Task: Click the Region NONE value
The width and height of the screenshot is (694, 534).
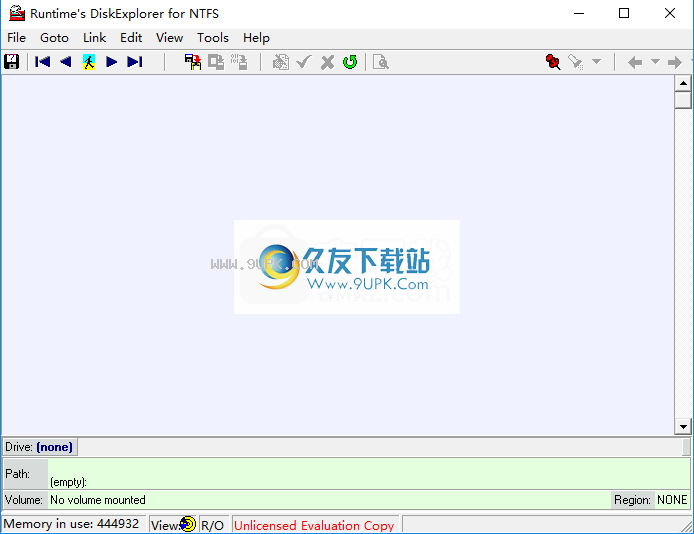Action: (672, 500)
